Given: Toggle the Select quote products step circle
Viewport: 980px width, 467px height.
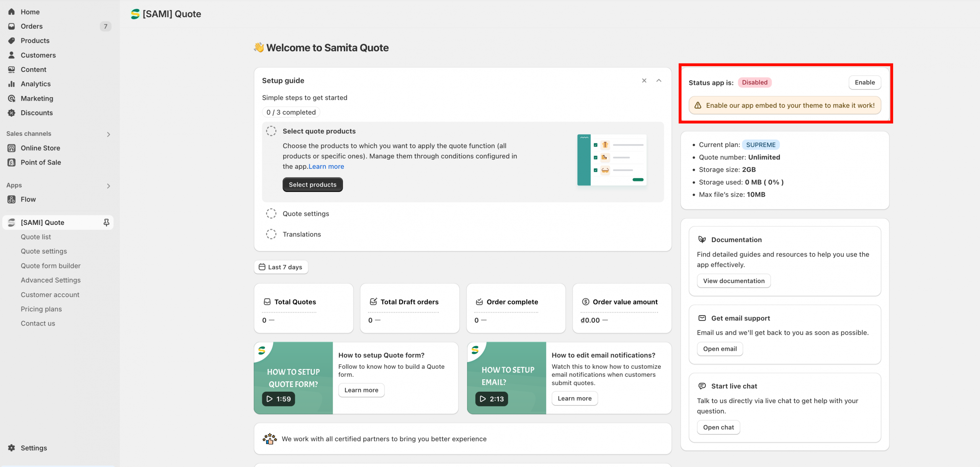Looking at the screenshot, I should (271, 131).
